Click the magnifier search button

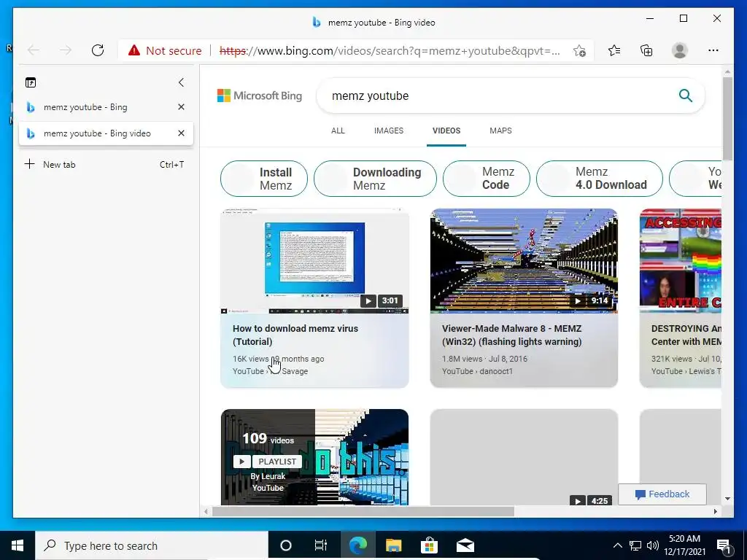point(686,96)
